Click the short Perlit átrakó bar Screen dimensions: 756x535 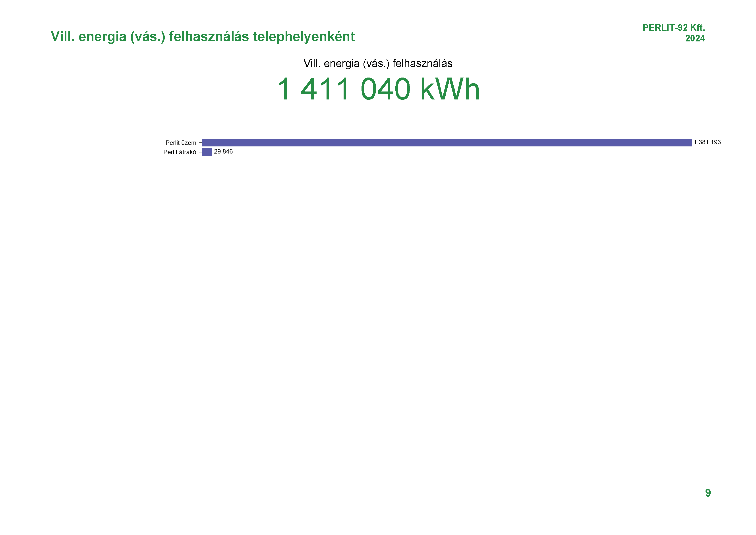(207, 152)
